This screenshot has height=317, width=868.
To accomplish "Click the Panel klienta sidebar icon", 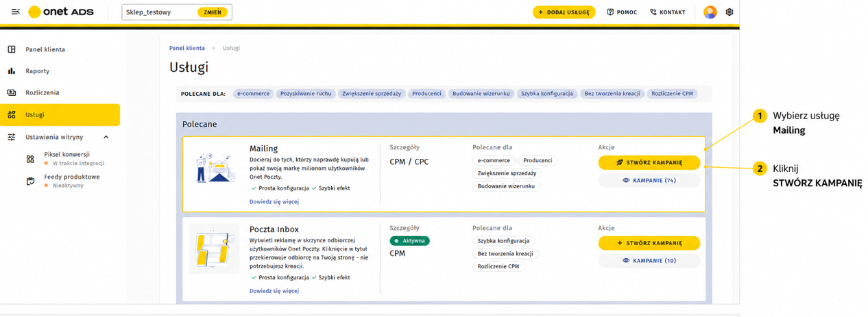I will click(12, 49).
